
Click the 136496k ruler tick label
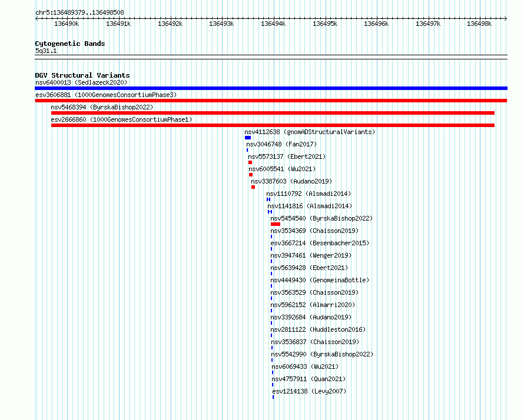[x=376, y=24]
